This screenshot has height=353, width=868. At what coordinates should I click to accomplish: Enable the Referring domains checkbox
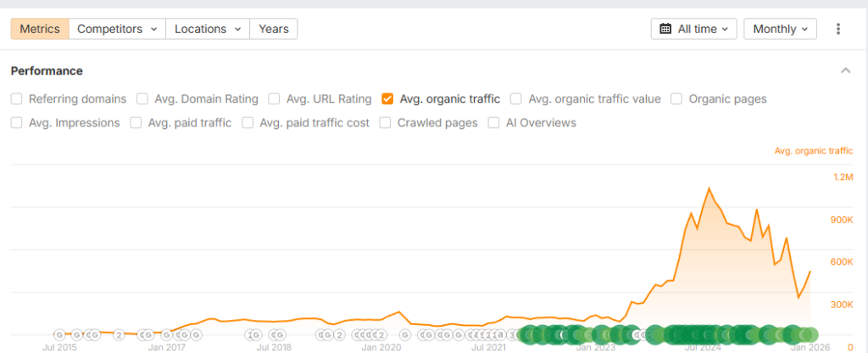point(17,98)
